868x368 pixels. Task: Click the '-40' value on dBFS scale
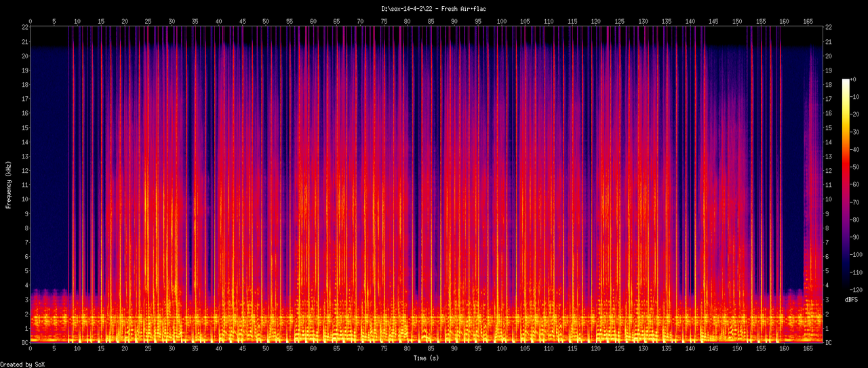[x=856, y=150]
